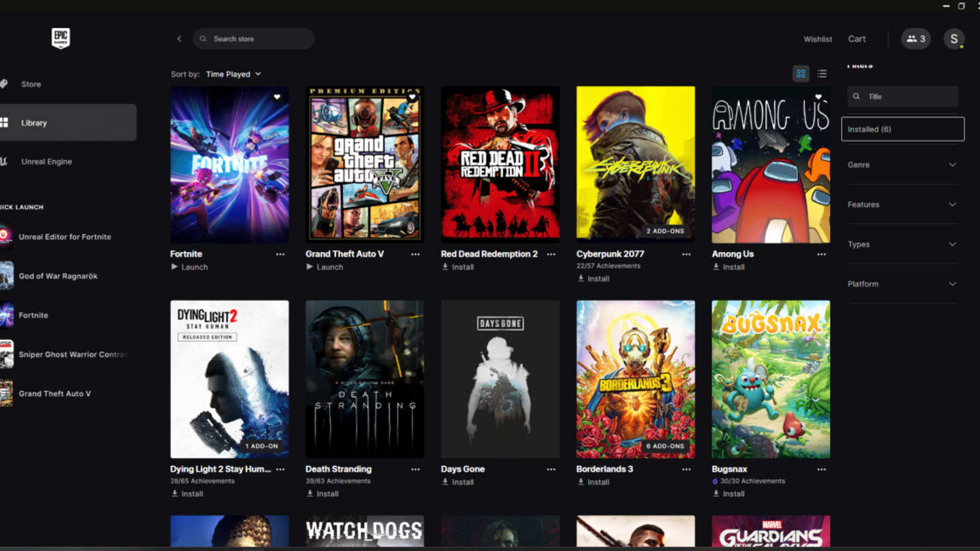Open Red Dead Redemption 2 options ellipsis
This screenshot has width=980, height=551.
(x=551, y=254)
